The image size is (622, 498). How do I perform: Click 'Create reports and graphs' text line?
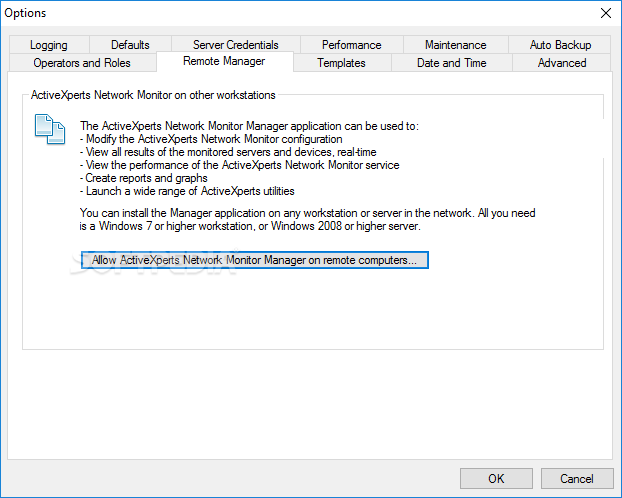point(144,178)
